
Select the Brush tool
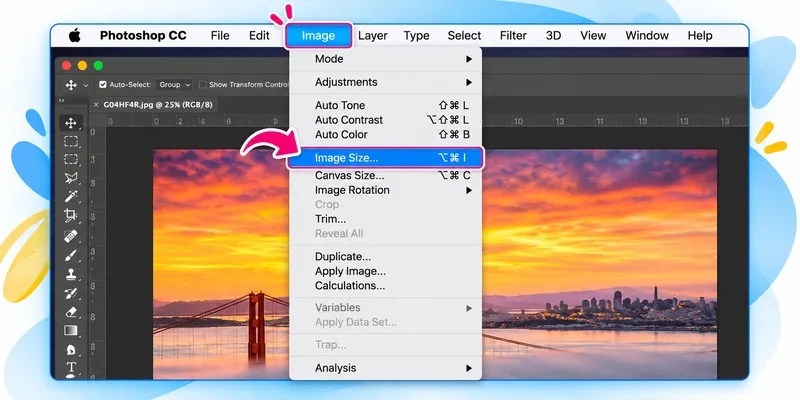pyautogui.click(x=71, y=256)
